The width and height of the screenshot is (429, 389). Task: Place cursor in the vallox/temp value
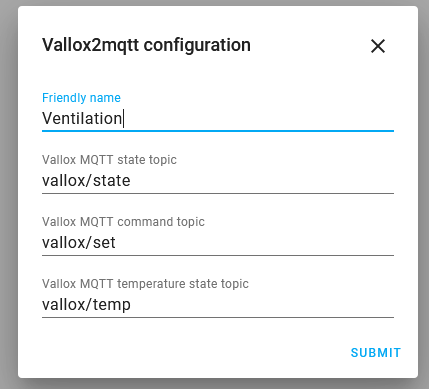pos(86,305)
